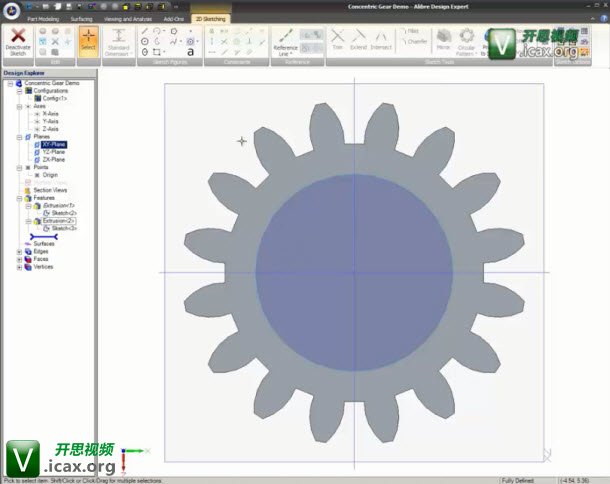
Task: Select X-Axis in the tree
Action: click(x=51, y=114)
